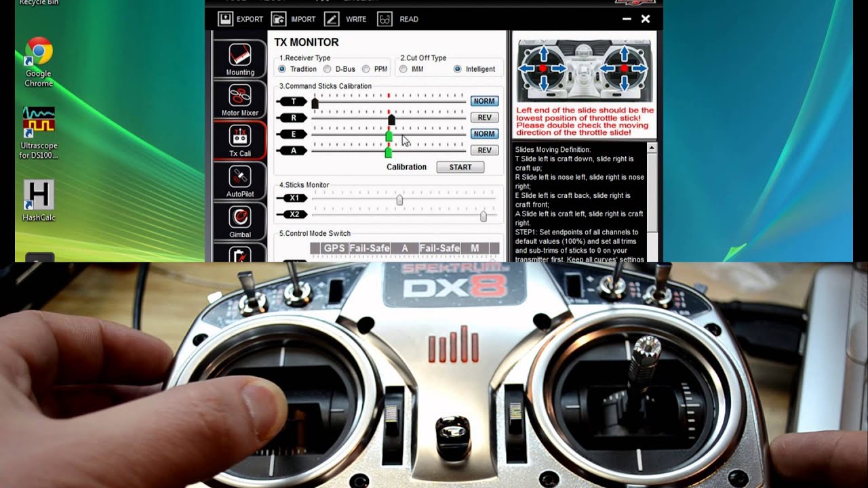Click the Export icon in the toolbar
This screenshot has width=868, height=488.
pos(225,19)
